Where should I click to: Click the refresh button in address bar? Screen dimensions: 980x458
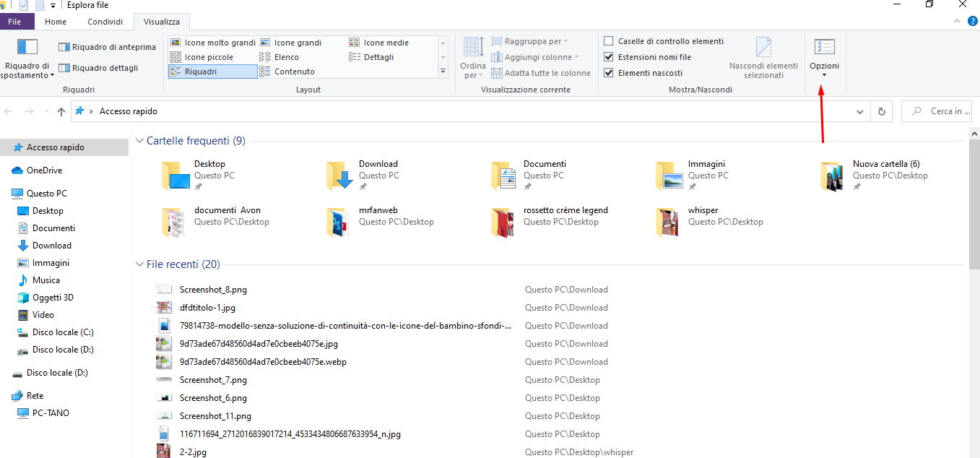pyautogui.click(x=881, y=111)
